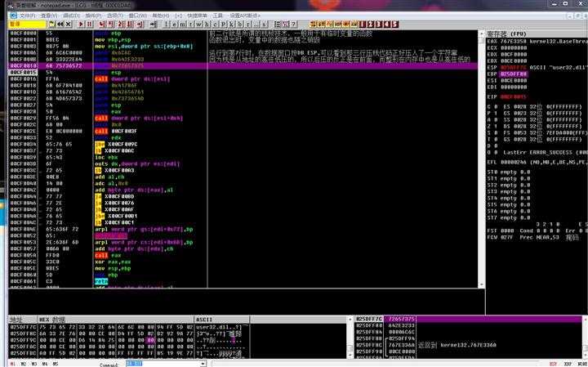
Task: Open Run trace with '...' button
Action: click(x=256, y=24)
